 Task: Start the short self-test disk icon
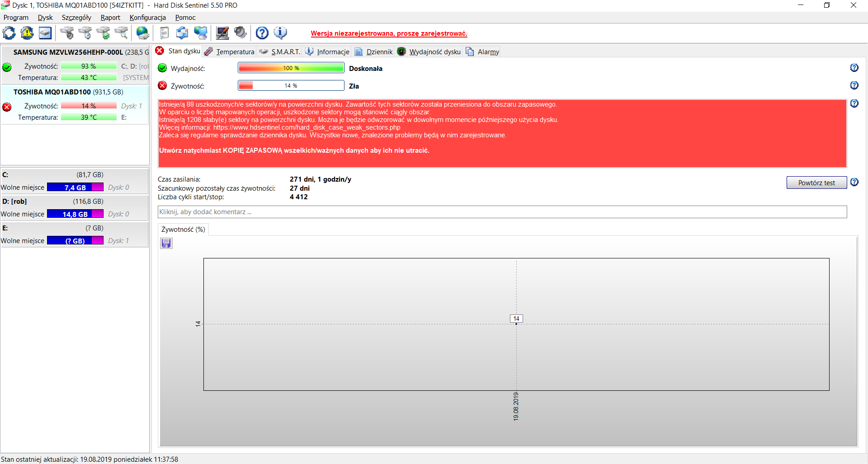(67, 33)
